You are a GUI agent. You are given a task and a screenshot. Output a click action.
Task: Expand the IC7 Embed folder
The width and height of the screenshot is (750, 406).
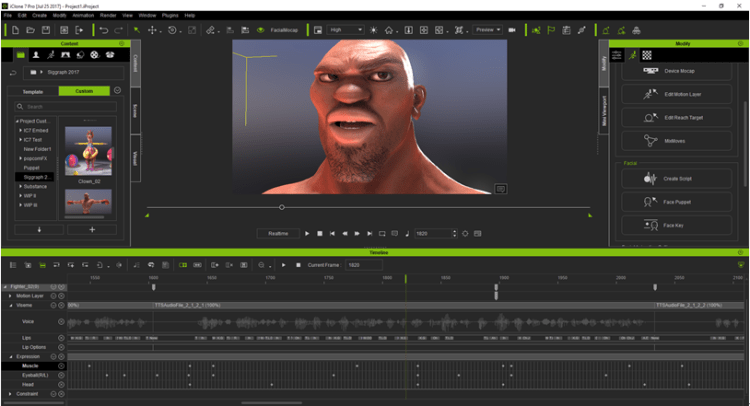coord(21,130)
